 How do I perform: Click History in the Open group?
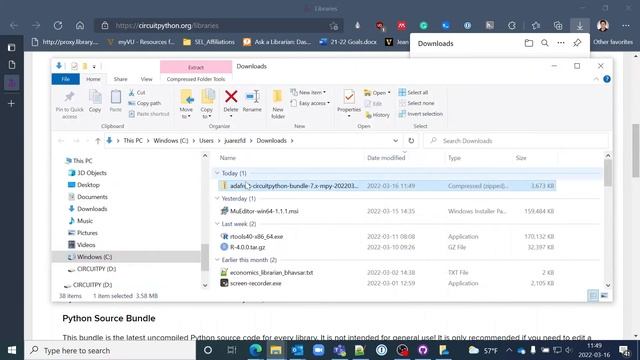pyautogui.click(x=377, y=115)
